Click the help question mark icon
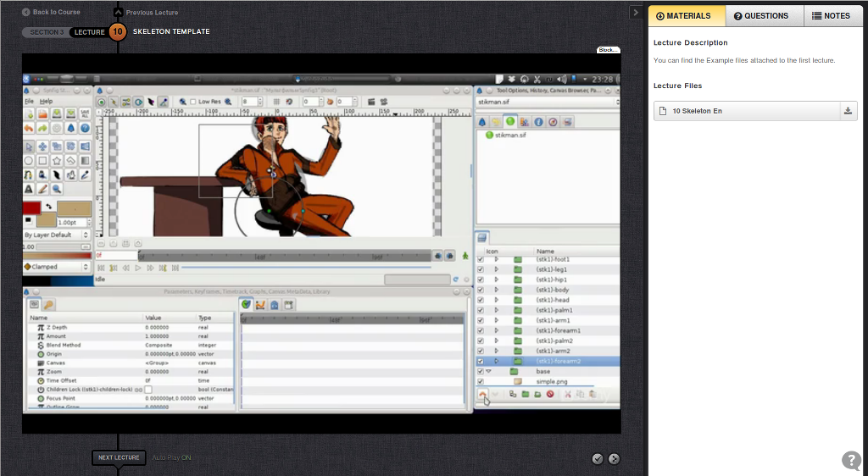 click(x=851, y=460)
